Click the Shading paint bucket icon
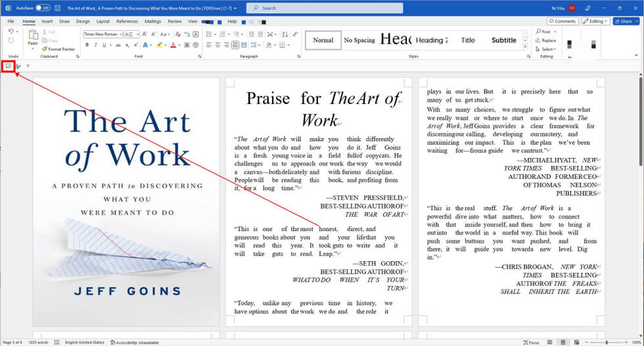This screenshot has width=644, height=346. pos(269,45)
